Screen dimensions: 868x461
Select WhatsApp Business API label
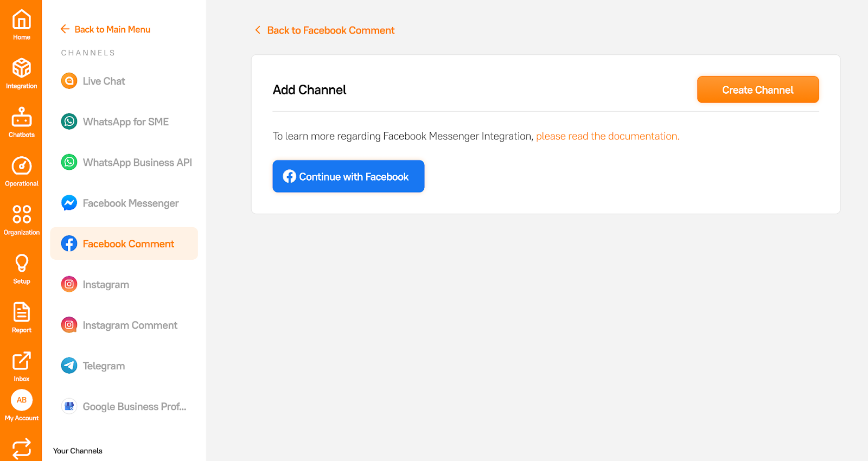pyautogui.click(x=137, y=163)
